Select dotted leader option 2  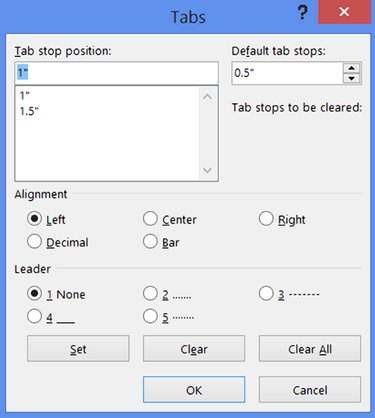150,294
